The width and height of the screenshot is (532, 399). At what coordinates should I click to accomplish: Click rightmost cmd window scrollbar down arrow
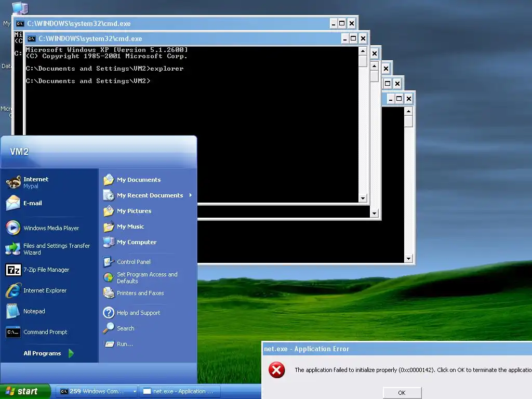[408, 259]
